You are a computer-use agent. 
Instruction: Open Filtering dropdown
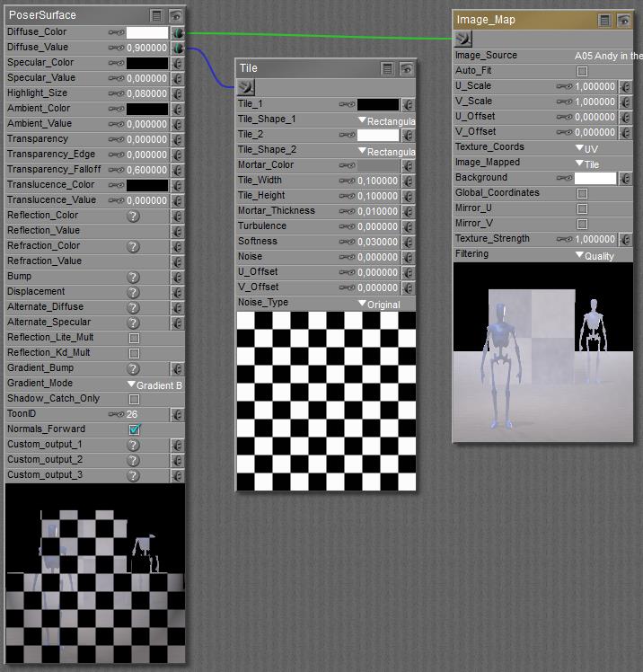[x=595, y=256]
